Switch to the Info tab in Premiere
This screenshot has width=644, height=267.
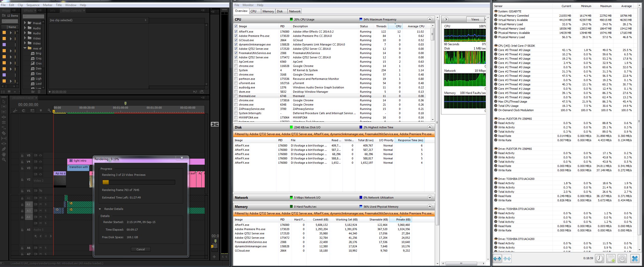tap(53, 11)
